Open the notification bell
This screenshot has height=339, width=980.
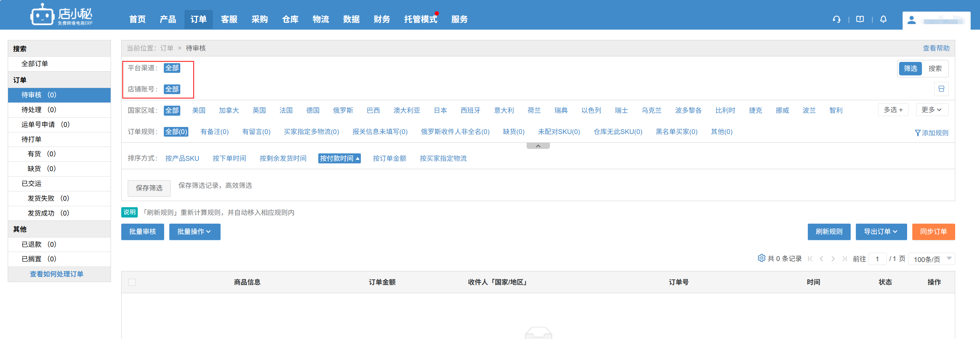point(883,19)
